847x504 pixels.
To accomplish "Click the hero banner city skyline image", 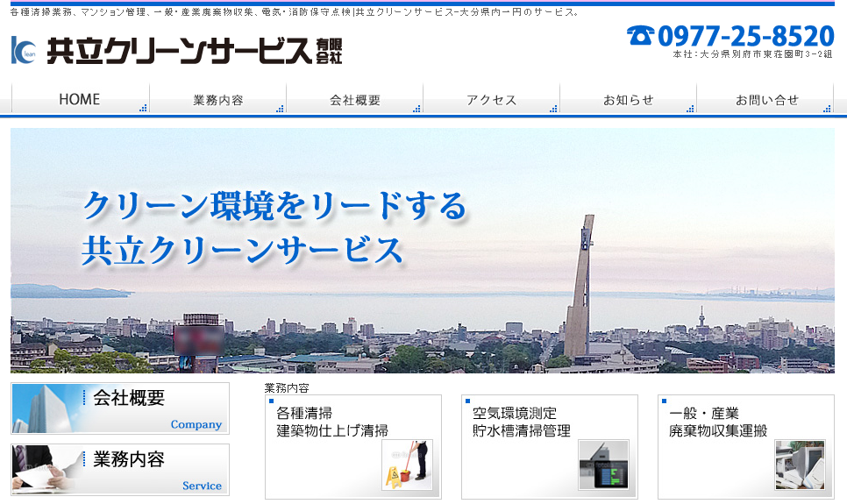I will [x=423, y=251].
